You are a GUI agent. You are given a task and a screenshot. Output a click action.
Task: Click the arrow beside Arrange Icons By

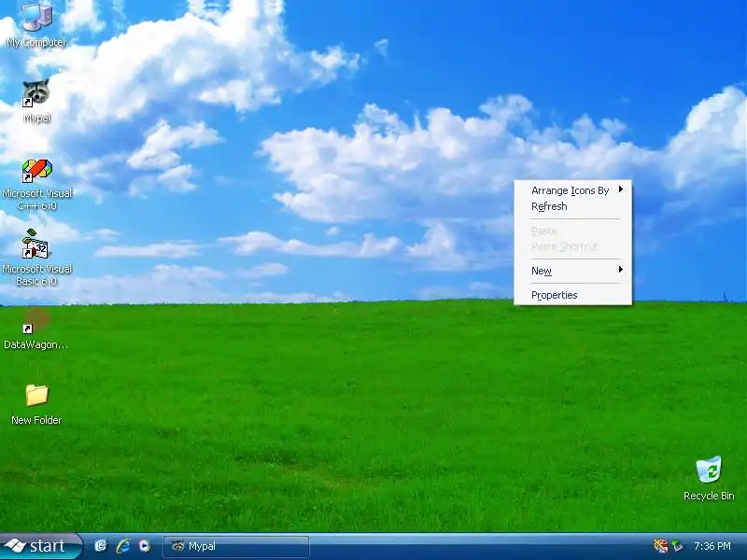tap(621, 189)
